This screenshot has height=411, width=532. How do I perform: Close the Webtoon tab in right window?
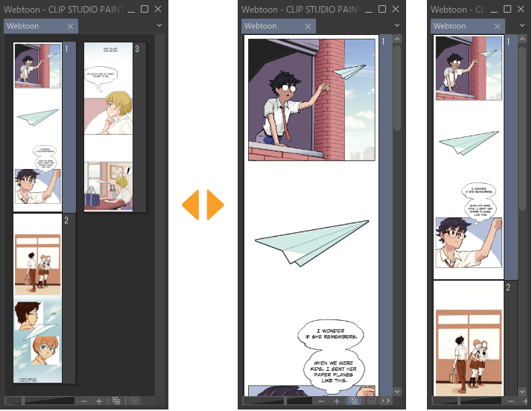(x=498, y=27)
